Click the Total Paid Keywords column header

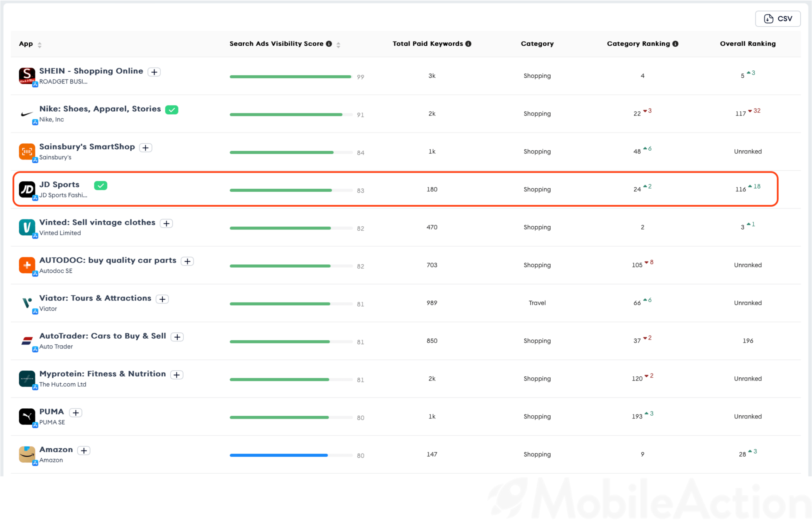[x=428, y=43]
